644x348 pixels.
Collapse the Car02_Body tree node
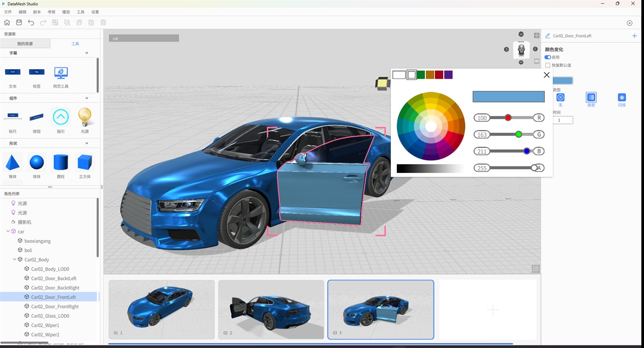[14, 260]
